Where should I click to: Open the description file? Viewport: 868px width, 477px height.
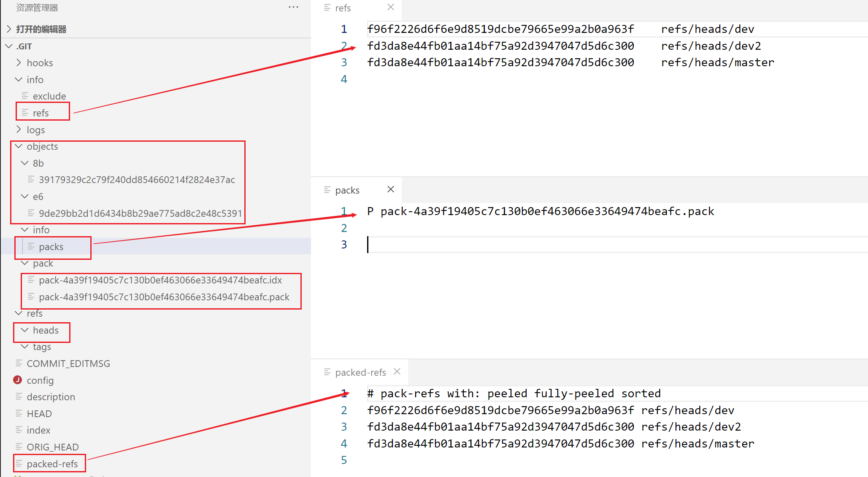coord(51,397)
